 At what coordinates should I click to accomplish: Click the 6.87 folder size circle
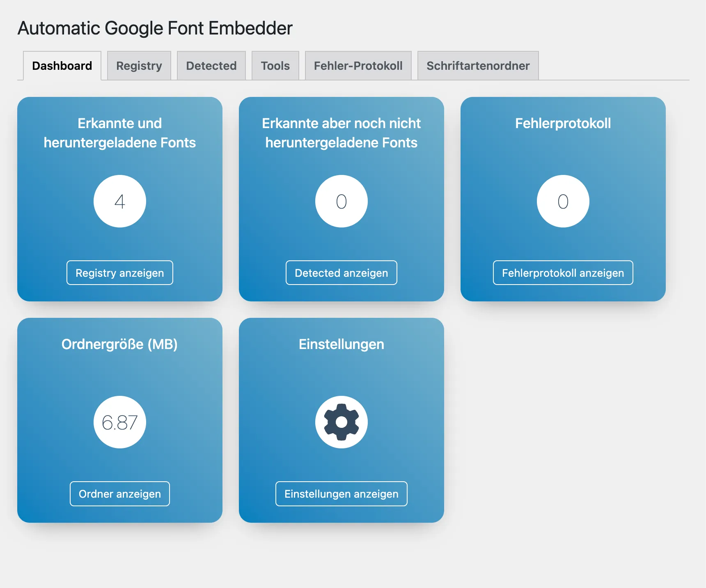(x=120, y=422)
